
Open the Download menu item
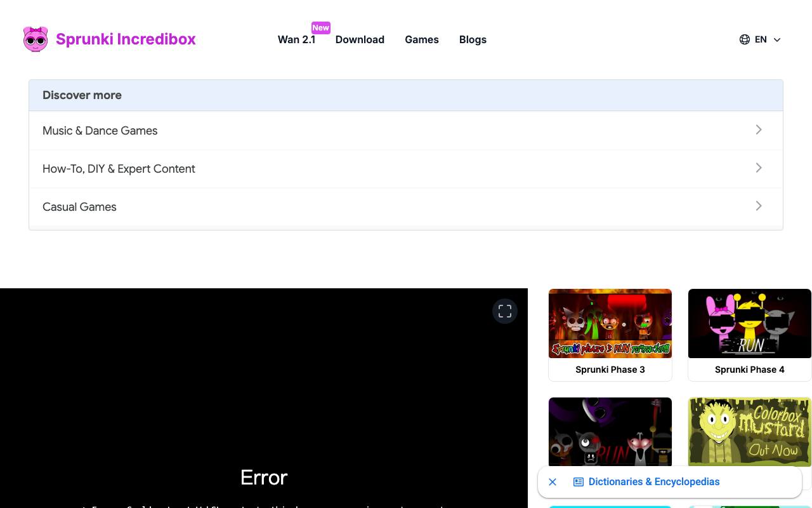point(360,39)
